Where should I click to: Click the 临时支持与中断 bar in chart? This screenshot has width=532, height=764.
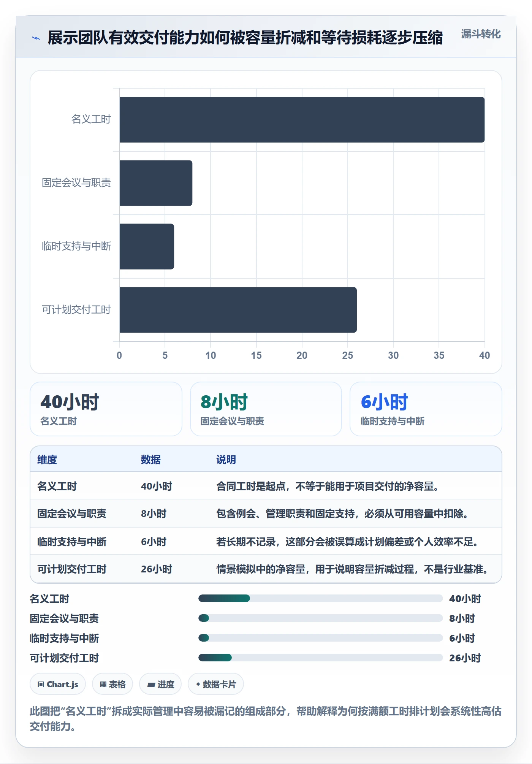[x=147, y=247]
